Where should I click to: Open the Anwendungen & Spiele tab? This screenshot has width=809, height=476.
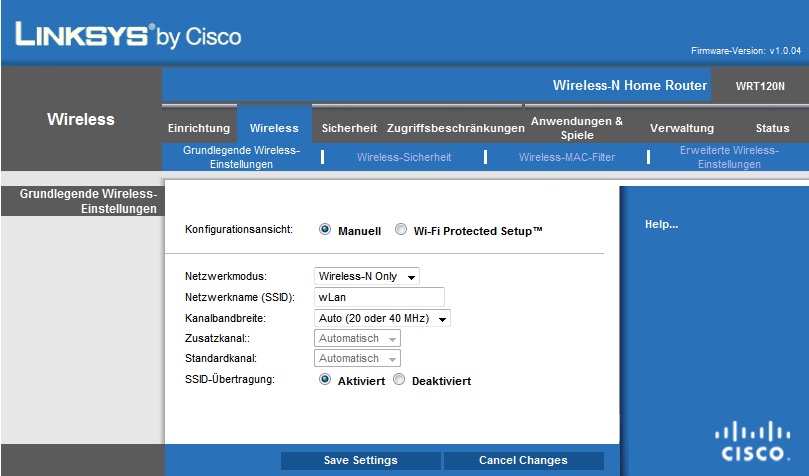pyautogui.click(x=577, y=128)
